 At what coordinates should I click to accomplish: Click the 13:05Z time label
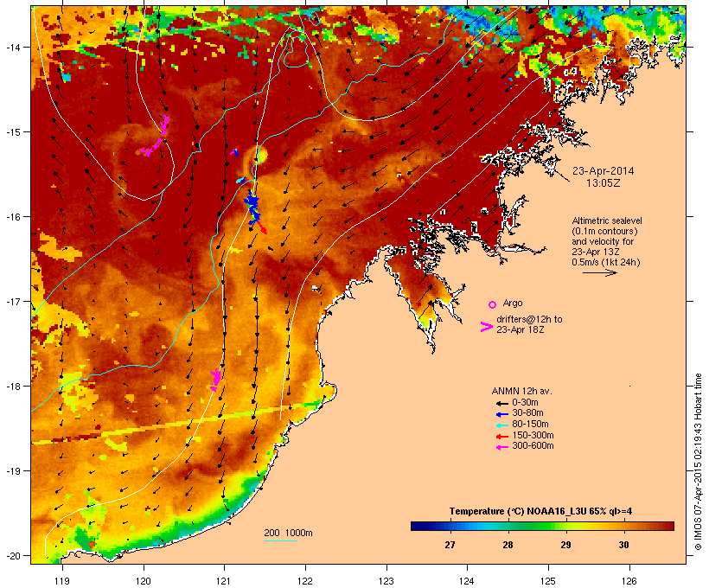(604, 183)
